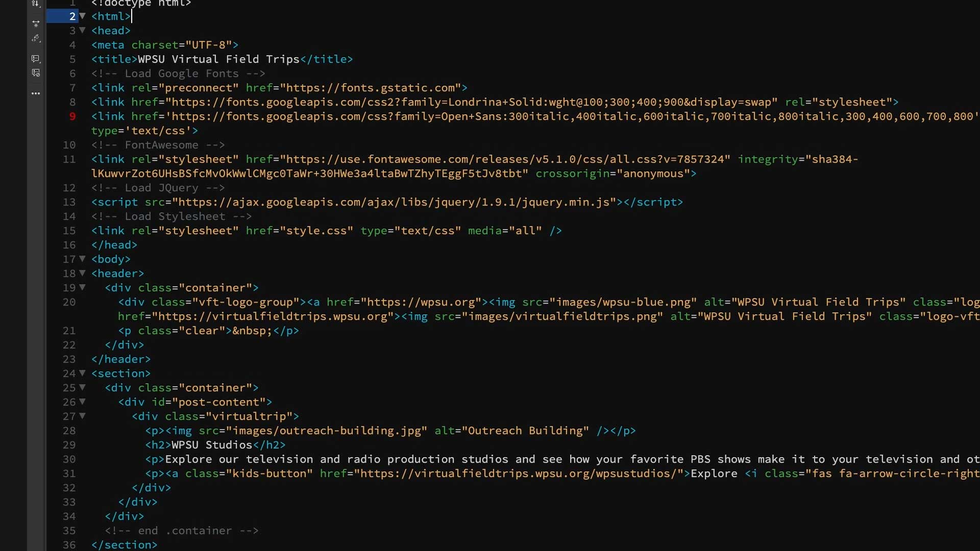Click the crossorigin="anonymous" attribute
The height and width of the screenshot is (551, 980).
point(612,173)
